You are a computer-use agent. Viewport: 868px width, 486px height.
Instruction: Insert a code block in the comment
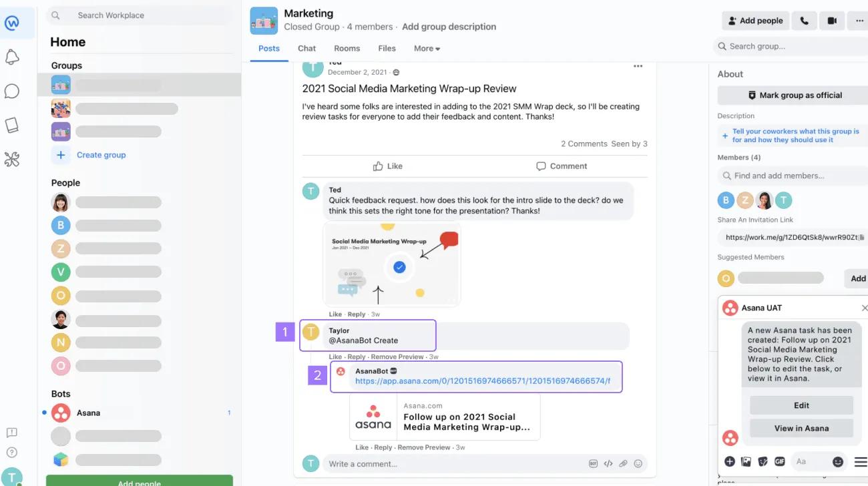click(x=608, y=463)
